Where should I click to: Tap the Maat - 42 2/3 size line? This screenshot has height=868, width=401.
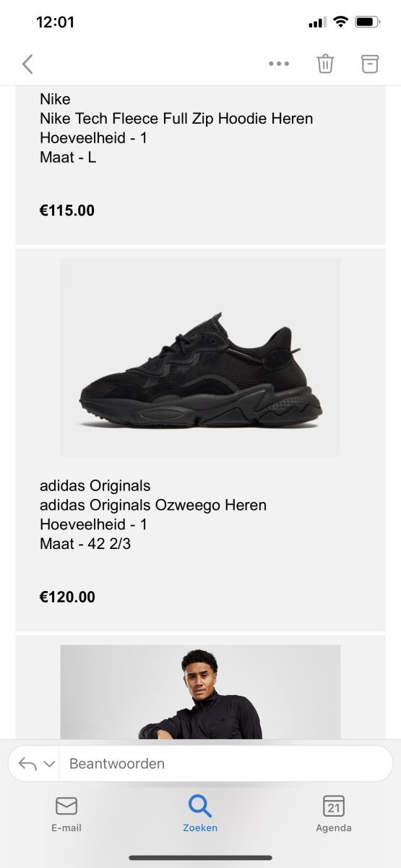85,543
